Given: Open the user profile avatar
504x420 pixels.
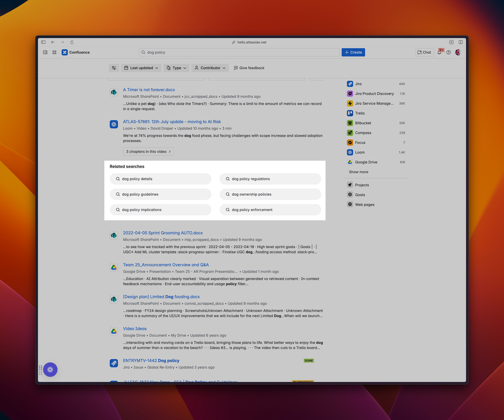Looking at the screenshot, I should click(458, 52).
